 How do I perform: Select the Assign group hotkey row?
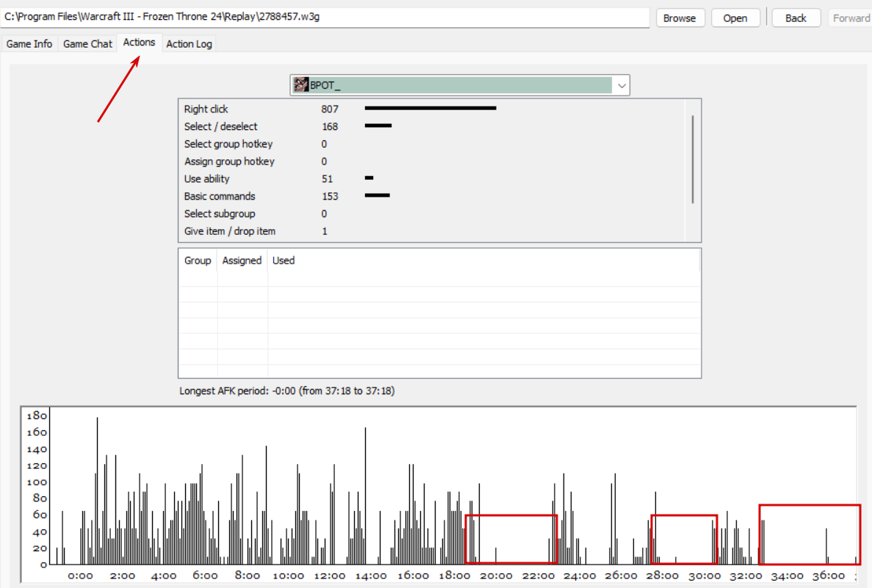coord(432,161)
